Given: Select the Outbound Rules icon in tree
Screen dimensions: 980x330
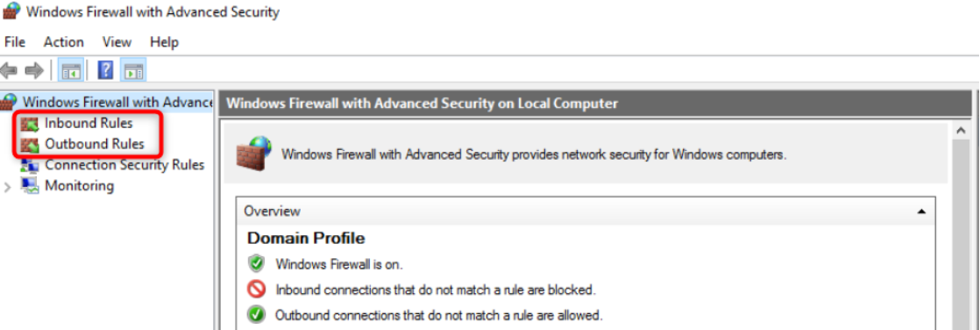Looking at the screenshot, I should pyautogui.click(x=30, y=145).
